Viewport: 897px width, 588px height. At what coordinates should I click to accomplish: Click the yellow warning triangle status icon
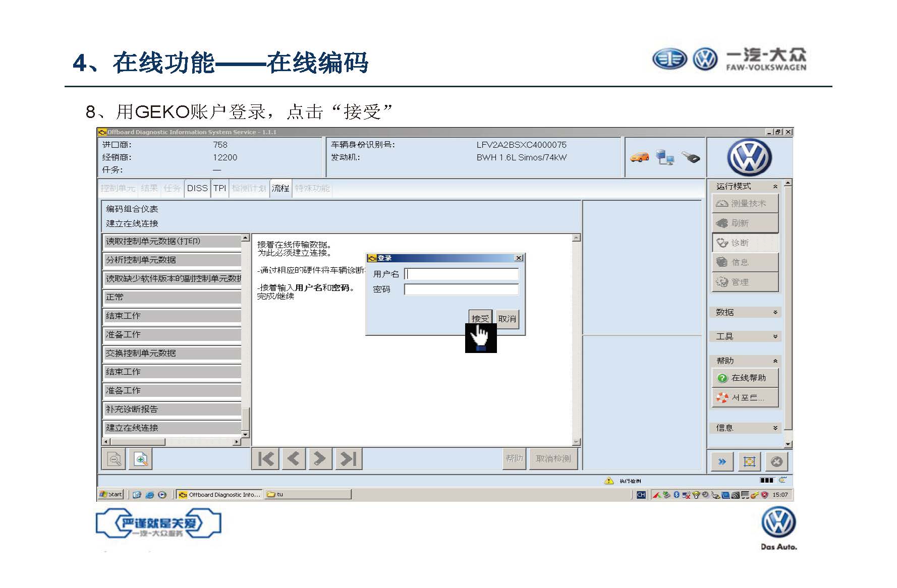[609, 481]
